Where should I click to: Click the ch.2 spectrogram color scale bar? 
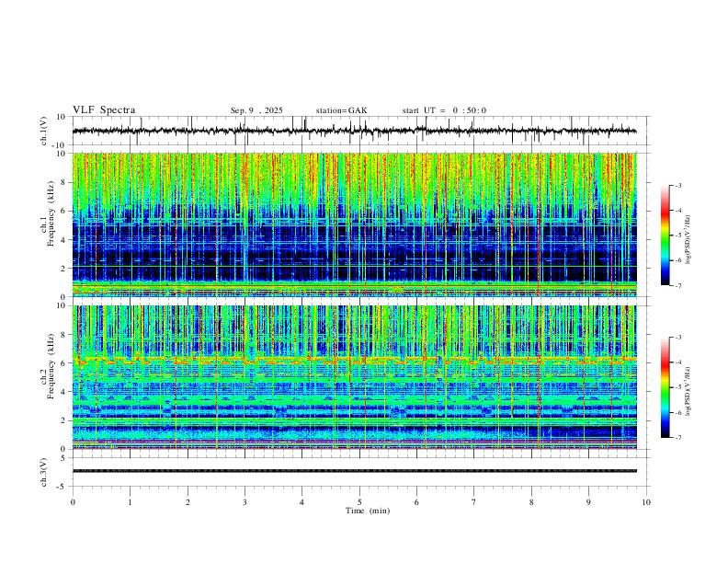pos(665,387)
